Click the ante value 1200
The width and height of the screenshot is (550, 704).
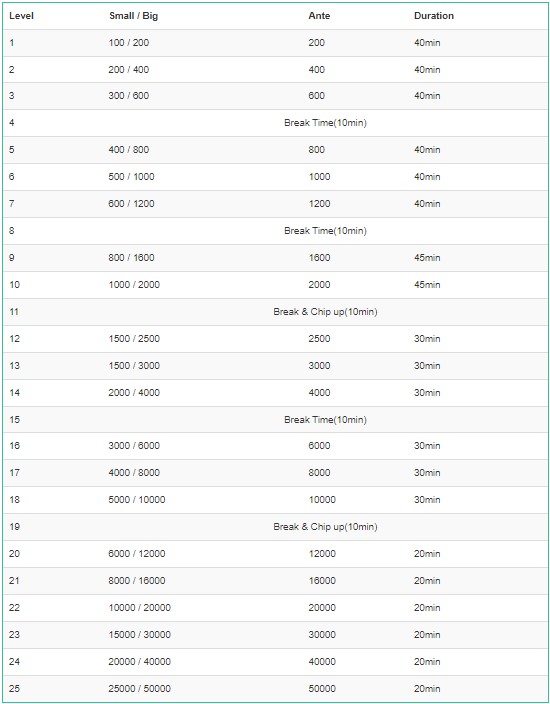[319, 203]
